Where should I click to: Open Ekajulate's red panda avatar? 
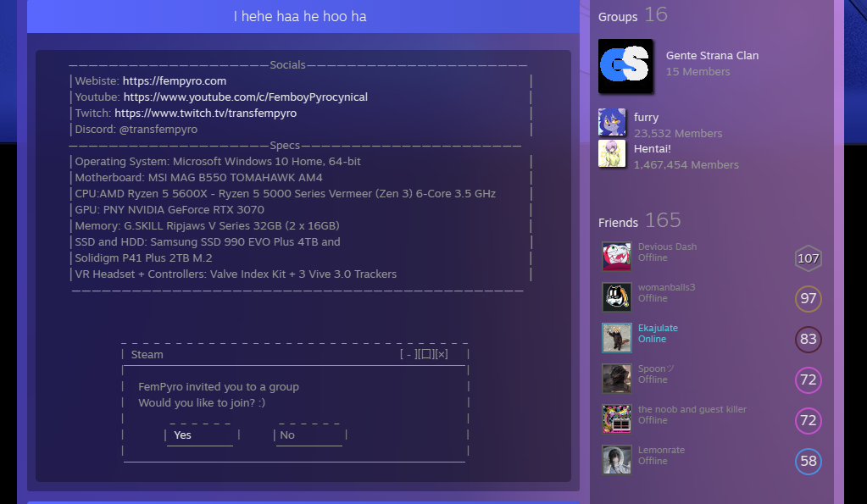[616, 338]
